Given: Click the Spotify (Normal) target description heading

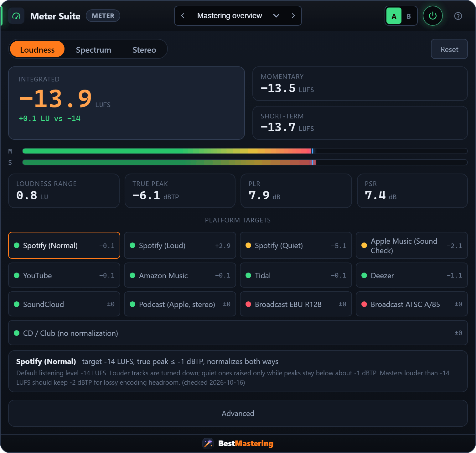Looking at the screenshot, I should pyautogui.click(x=46, y=362).
